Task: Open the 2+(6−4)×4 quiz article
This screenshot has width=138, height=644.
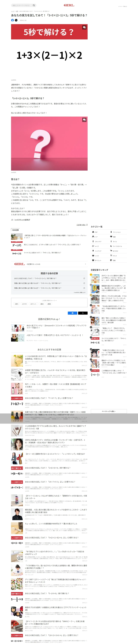Action: (x=49, y=472)
